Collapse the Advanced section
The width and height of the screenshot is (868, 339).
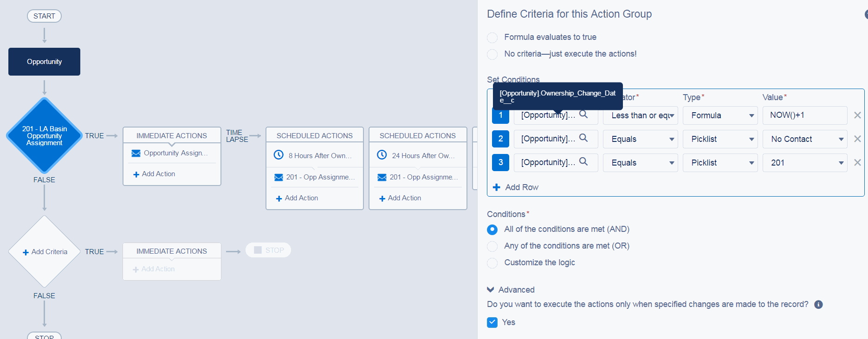tap(491, 290)
